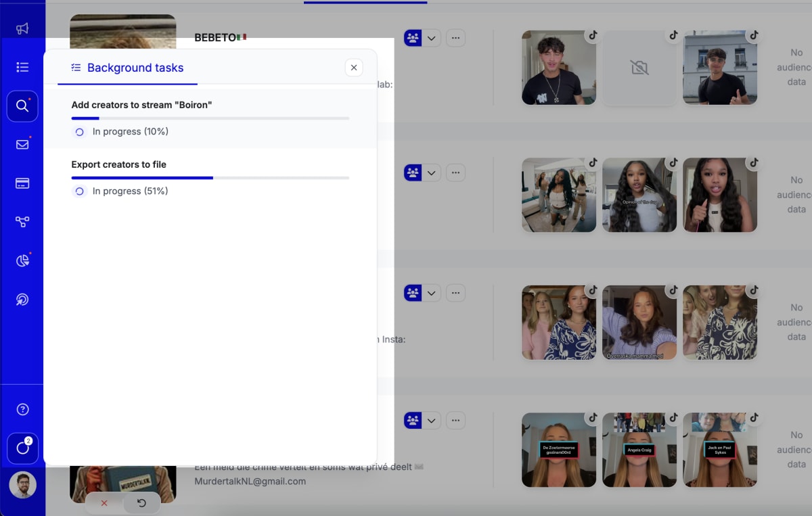Click group icon button in MurdertalkNL row
The width and height of the screenshot is (812, 516).
(413, 421)
